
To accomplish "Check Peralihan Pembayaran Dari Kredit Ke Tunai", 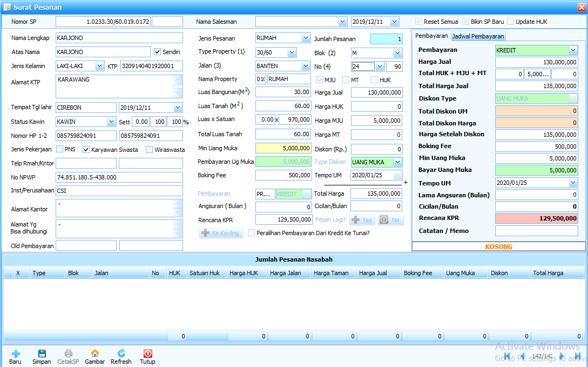I will (x=252, y=233).
